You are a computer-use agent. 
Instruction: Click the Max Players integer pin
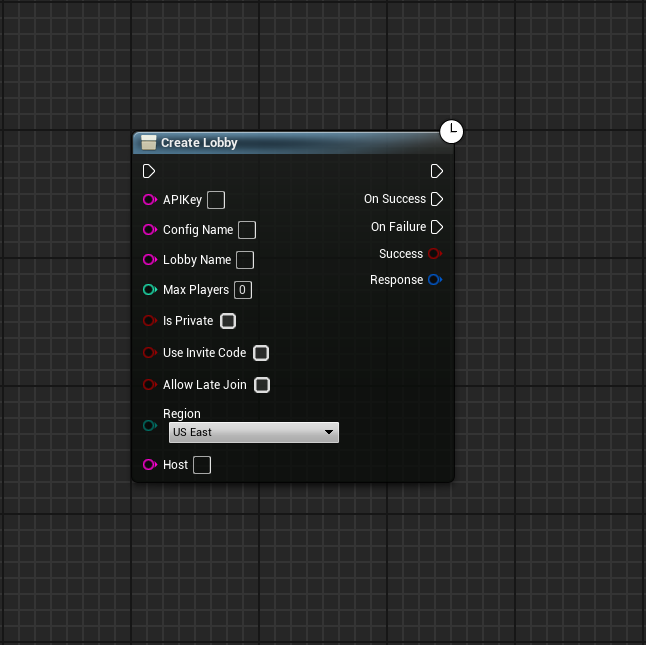point(149,290)
